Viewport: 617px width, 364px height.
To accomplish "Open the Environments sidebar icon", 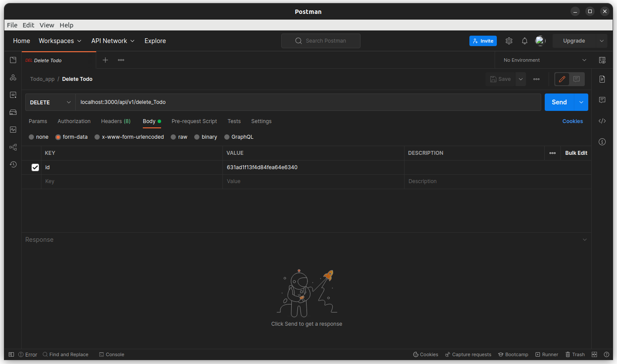I will click(x=13, y=95).
